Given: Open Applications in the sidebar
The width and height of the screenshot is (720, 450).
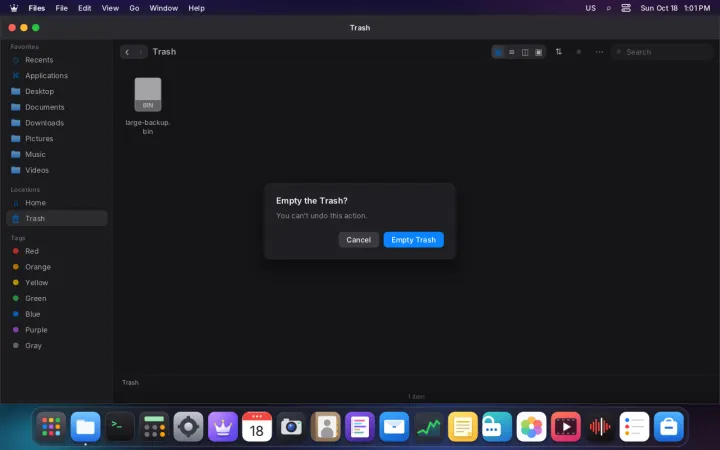Looking at the screenshot, I should tap(56, 75).
